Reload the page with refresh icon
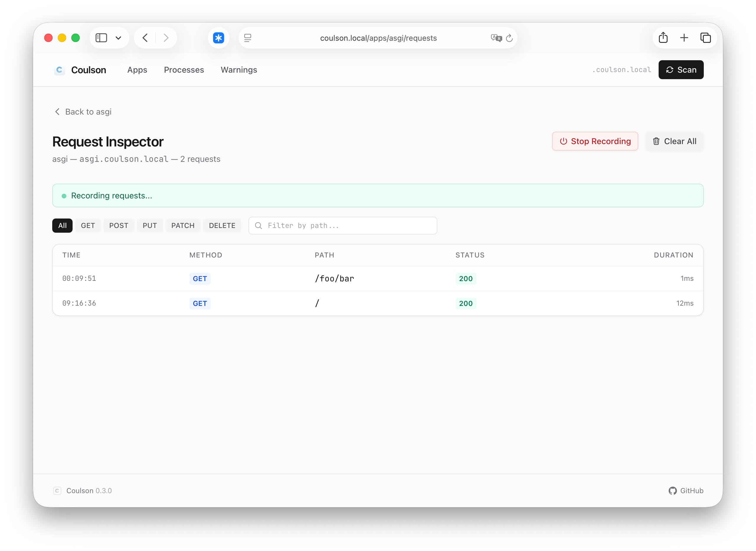The image size is (756, 551). click(x=509, y=38)
